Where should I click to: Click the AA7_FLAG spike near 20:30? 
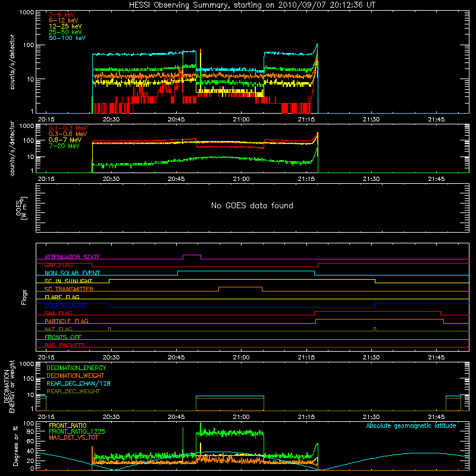pos(109,329)
